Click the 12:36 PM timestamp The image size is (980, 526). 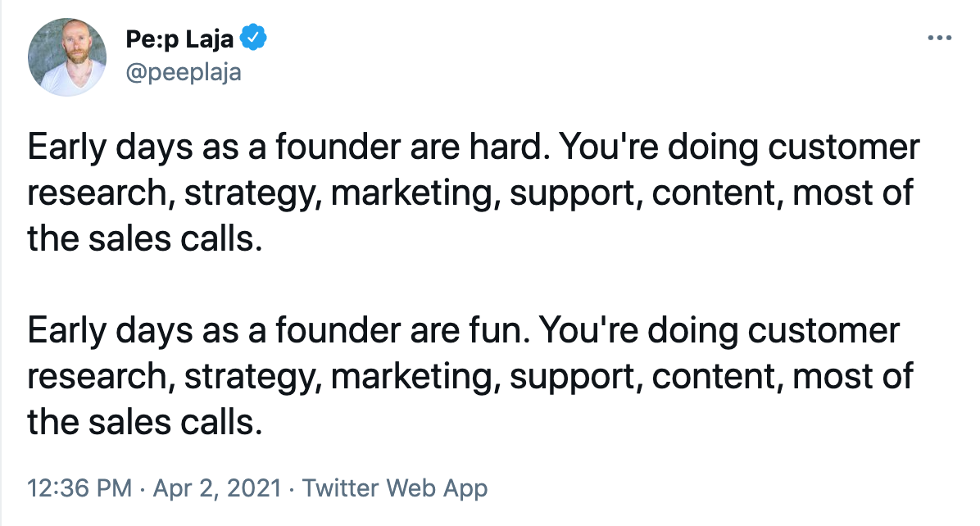coord(79,488)
